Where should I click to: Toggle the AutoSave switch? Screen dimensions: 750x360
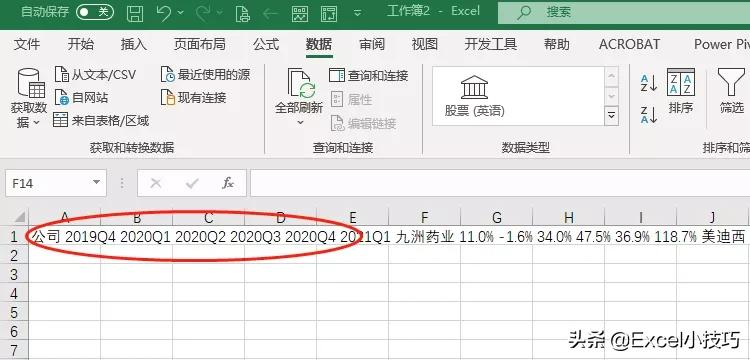click(x=95, y=12)
